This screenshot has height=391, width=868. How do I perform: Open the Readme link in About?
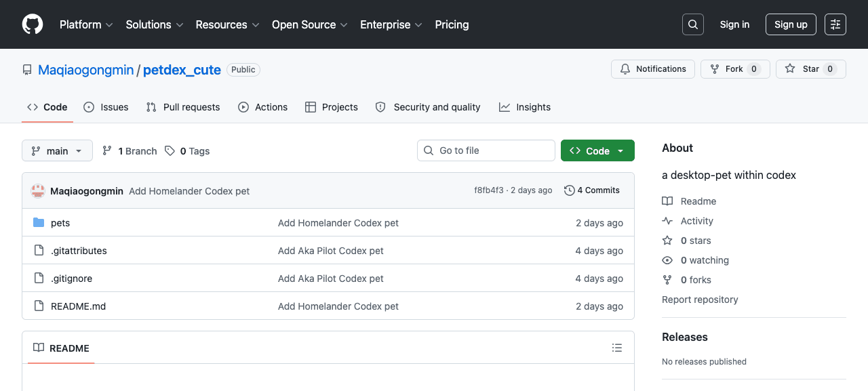pyautogui.click(x=689, y=201)
